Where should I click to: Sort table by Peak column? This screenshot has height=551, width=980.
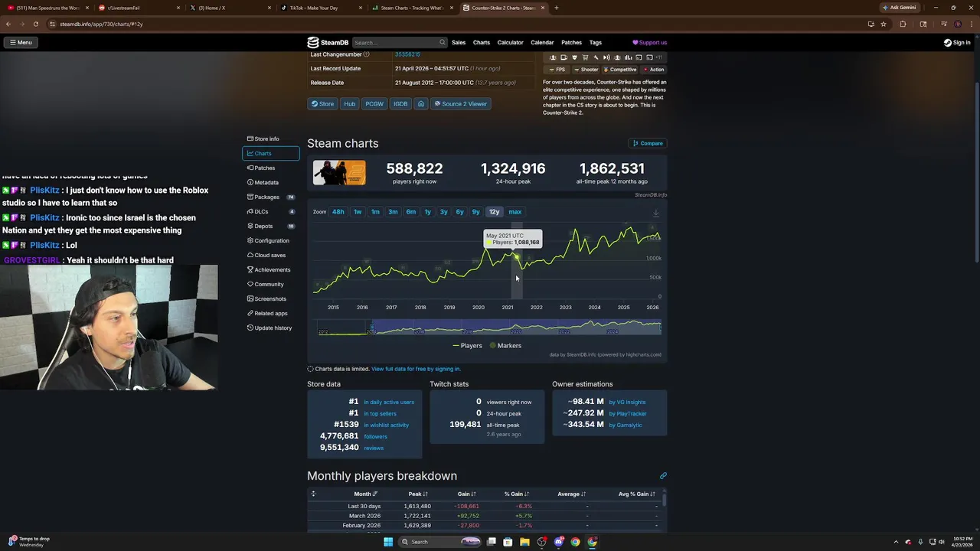point(418,494)
